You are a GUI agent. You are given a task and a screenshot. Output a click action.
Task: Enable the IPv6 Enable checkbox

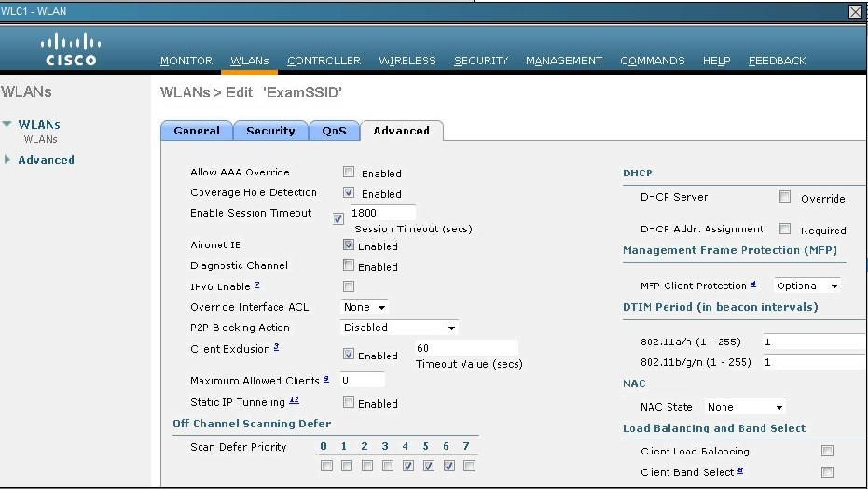pyautogui.click(x=348, y=286)
